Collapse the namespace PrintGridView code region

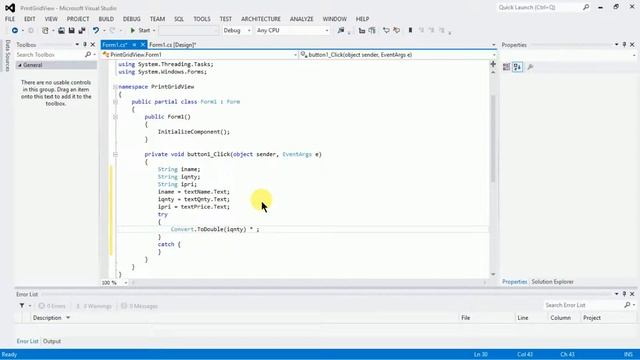tap(115, 87)
